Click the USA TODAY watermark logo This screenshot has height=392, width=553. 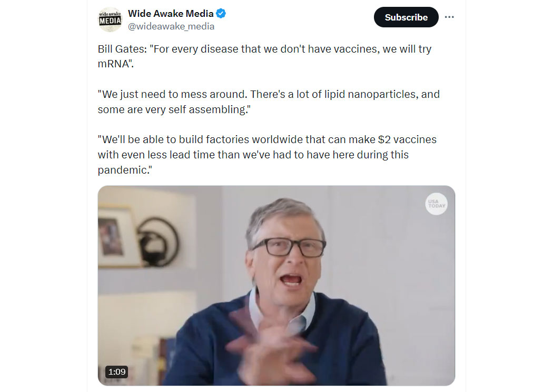coord(436,204)
